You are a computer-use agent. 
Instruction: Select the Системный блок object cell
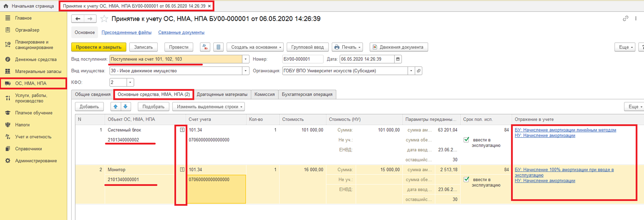click(141, 130)
